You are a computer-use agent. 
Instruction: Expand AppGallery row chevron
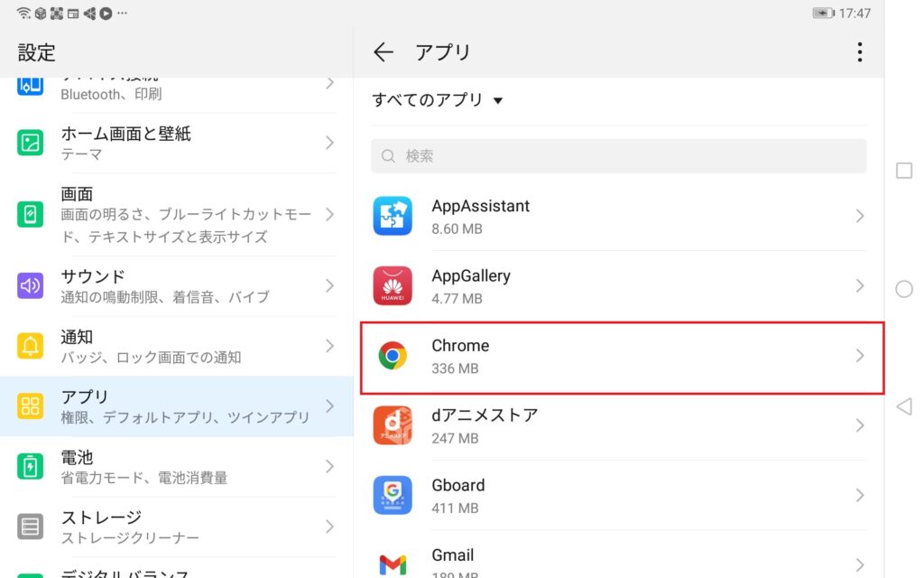(x=860, y=286)
